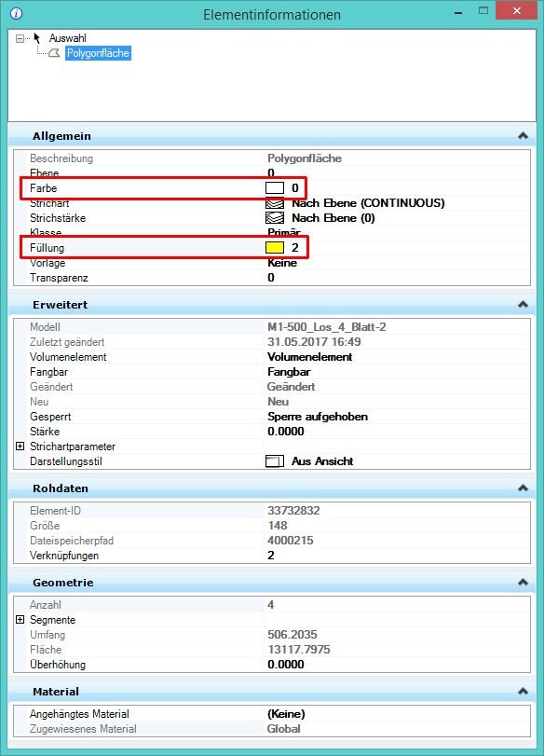Select the Polygonfläche tree item
Screen dimensions: 544x756
(99, 53)
